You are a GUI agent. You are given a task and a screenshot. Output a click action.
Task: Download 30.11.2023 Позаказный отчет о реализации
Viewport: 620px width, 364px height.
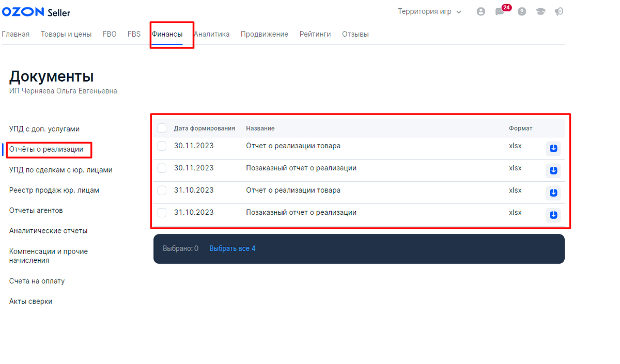tap(553, 171)
